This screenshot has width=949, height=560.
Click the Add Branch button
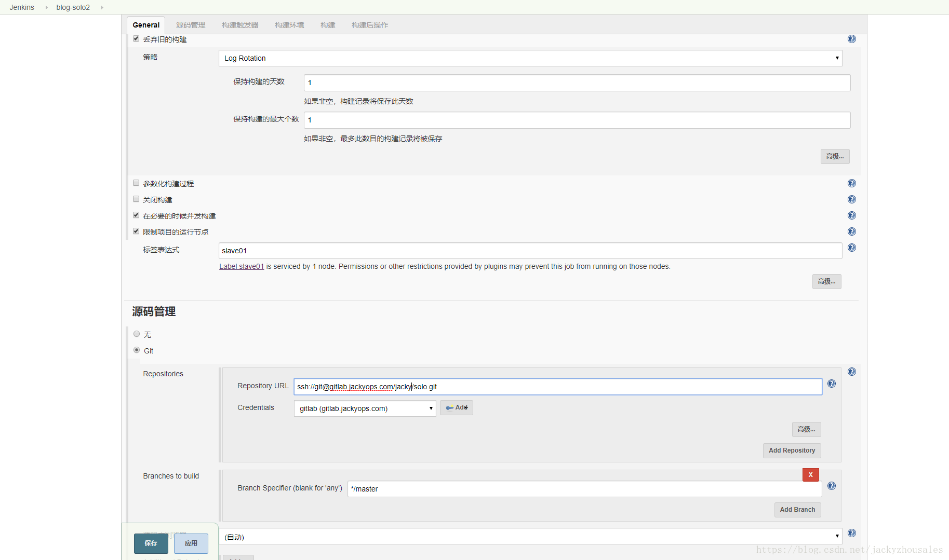coord(797,510)
